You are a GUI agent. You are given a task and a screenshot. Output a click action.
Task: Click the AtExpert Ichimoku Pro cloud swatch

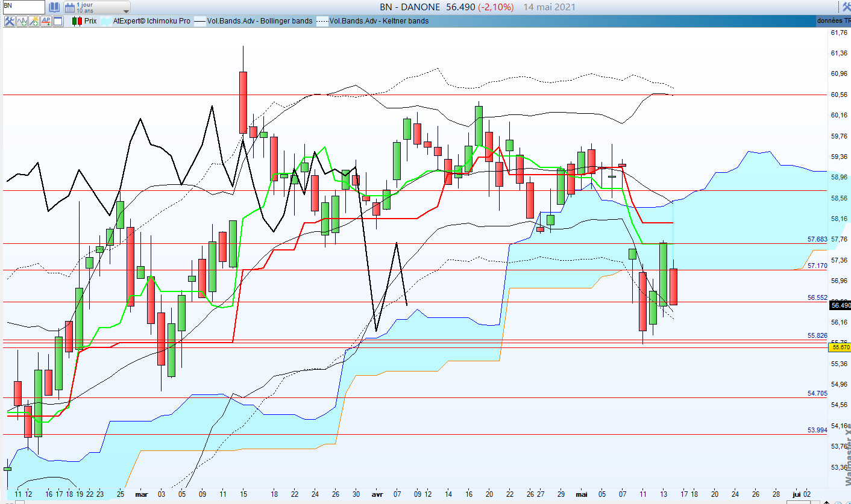pyautogui.click(x=105, y=21)
